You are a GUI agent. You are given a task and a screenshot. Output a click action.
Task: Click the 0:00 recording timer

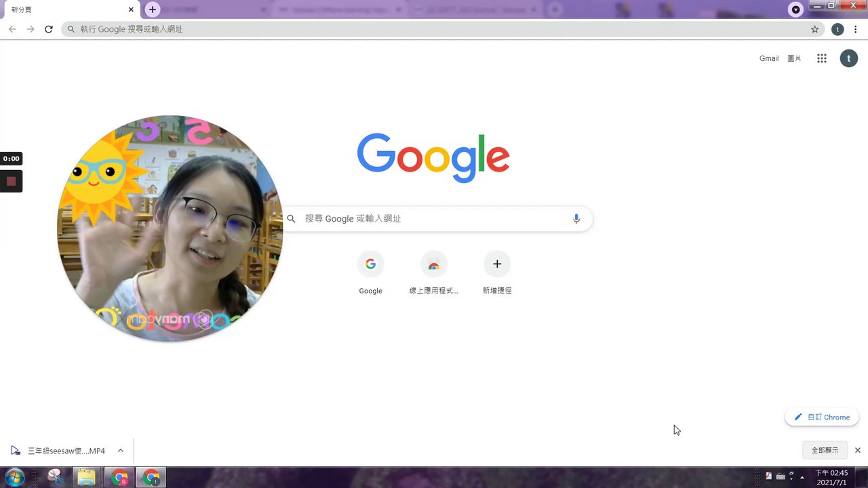(x=11, y=159)
